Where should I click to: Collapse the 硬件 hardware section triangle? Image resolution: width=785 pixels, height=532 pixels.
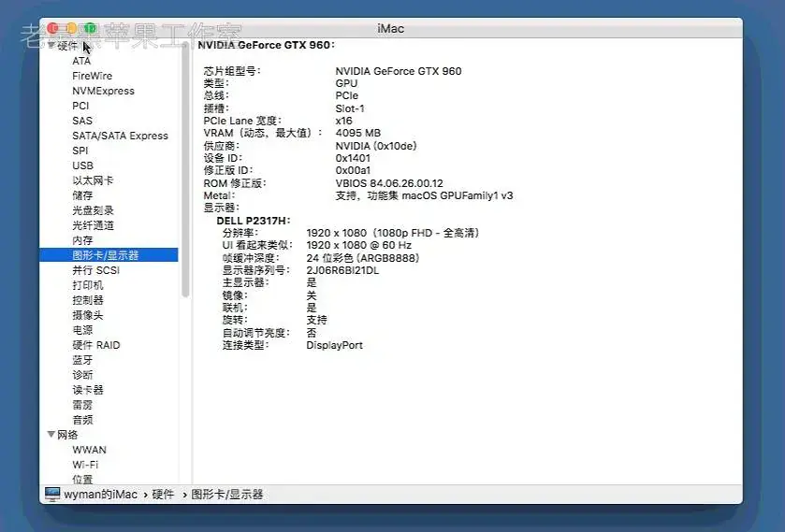pos(51,46)
